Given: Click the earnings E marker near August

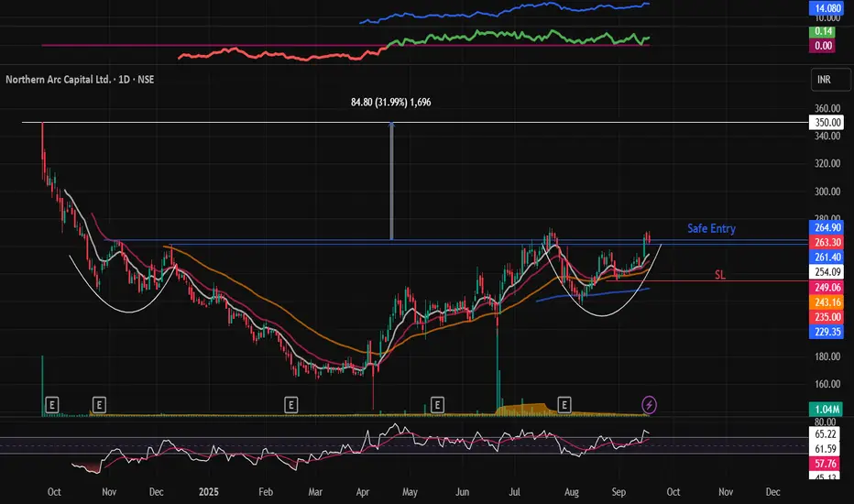Looking at the screenshot, I should [564, 403].
